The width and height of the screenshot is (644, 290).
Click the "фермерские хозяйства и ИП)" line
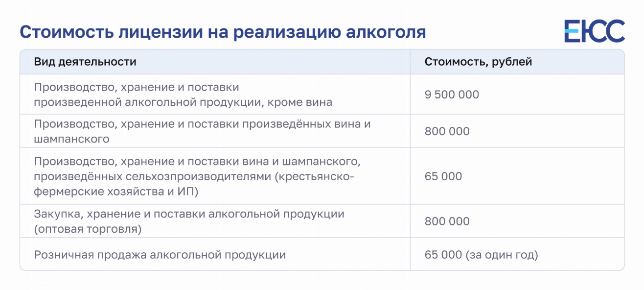tap(116, 192)
